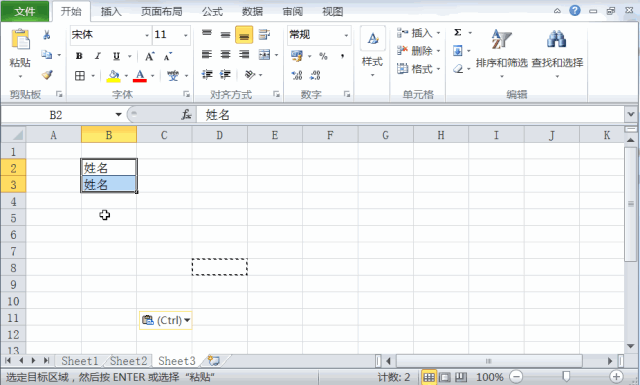Click 删除 delete cells button
The width and height of the screenshot is (640, 385).
tap(418, 51)
